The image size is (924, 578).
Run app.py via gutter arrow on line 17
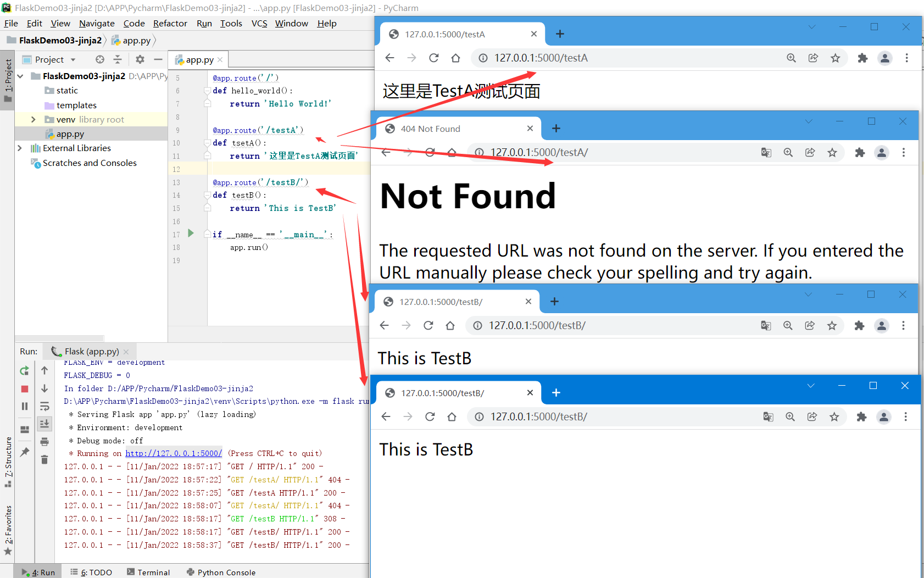tap(191, 233)
